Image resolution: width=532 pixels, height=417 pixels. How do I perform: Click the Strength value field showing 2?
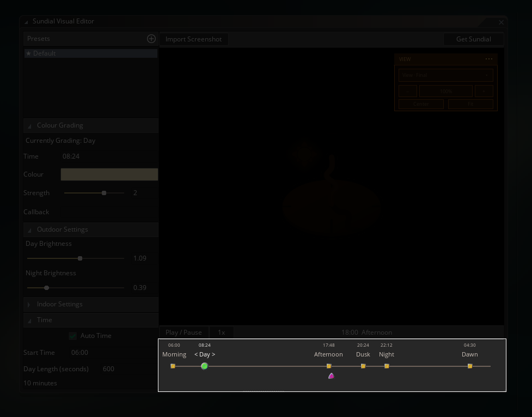click(144, 193)
